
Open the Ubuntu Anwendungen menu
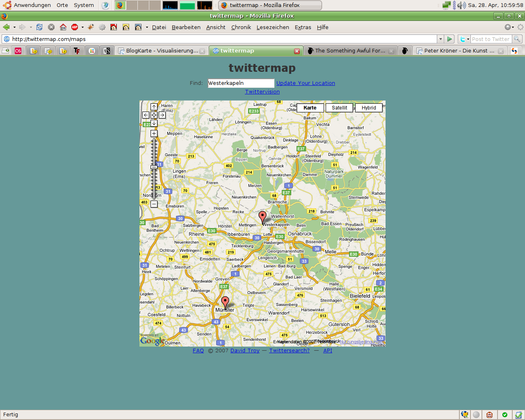[x=27, y=5]
